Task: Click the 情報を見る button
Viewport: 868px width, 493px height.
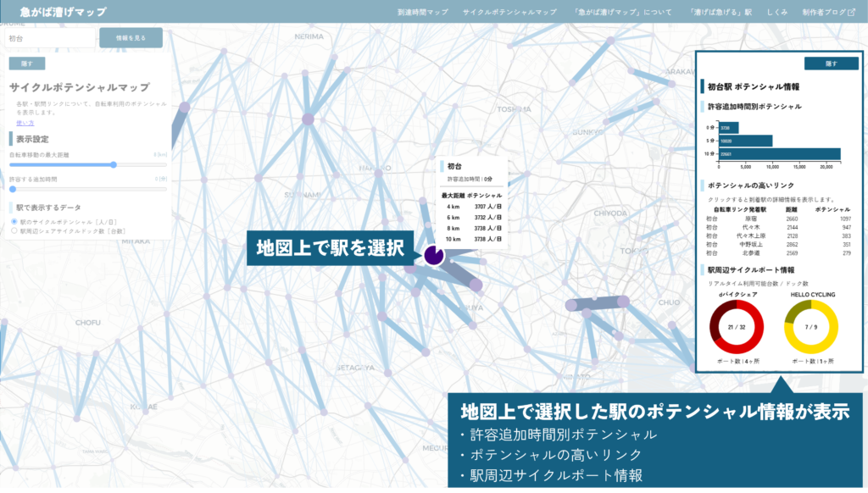Action: tap(131, 37)
